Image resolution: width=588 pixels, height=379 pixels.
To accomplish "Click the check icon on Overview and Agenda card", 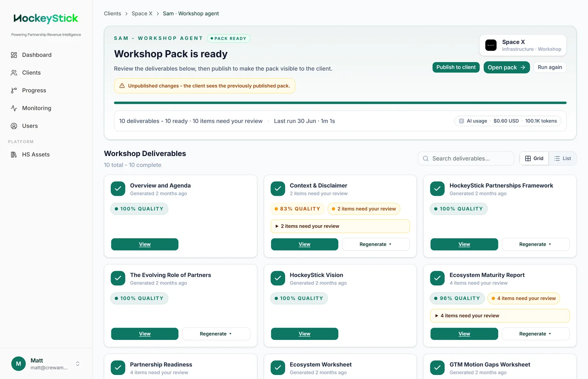I will pyautogui.click(x=118, y=189).
